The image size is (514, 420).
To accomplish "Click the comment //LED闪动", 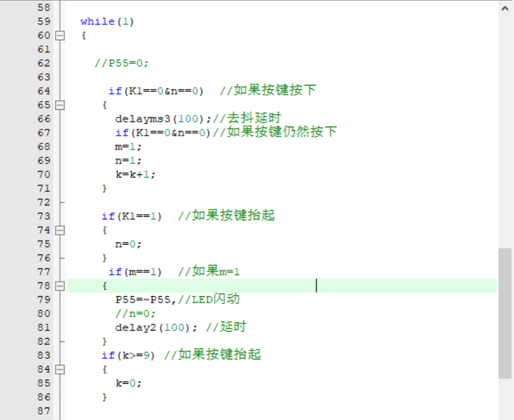I will pos(209,299).
